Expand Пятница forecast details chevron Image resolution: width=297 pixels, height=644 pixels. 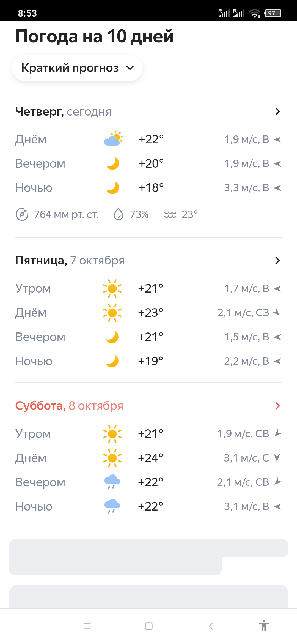pos(277,260)
